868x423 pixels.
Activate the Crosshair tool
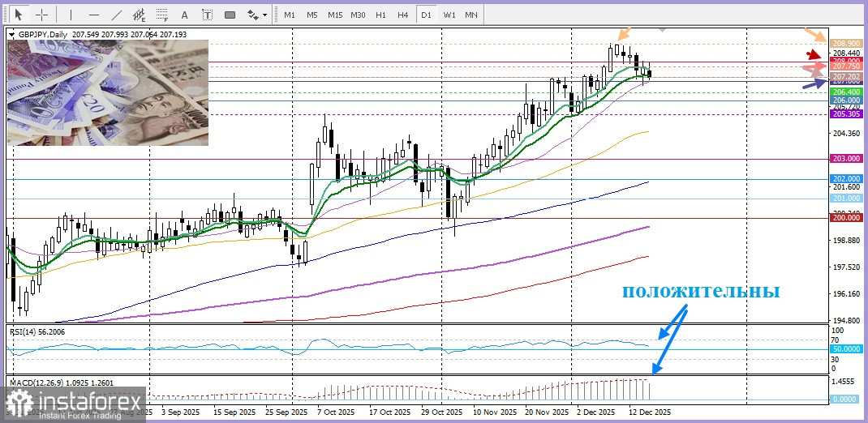[x=42, y=15]
